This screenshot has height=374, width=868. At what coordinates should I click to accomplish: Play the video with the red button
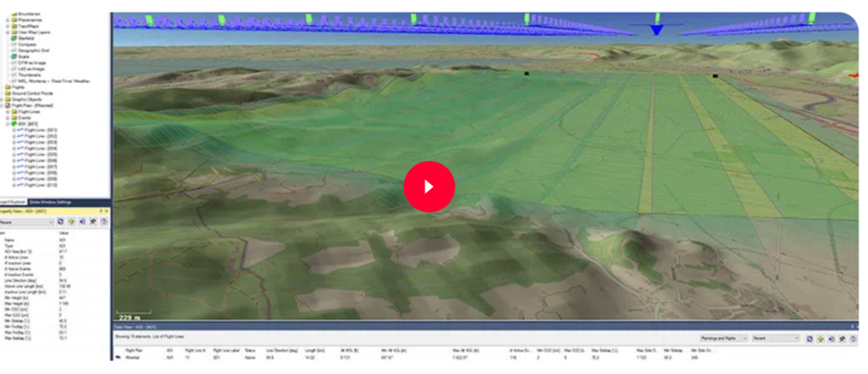pyautogui.click(x=429, y=186)
